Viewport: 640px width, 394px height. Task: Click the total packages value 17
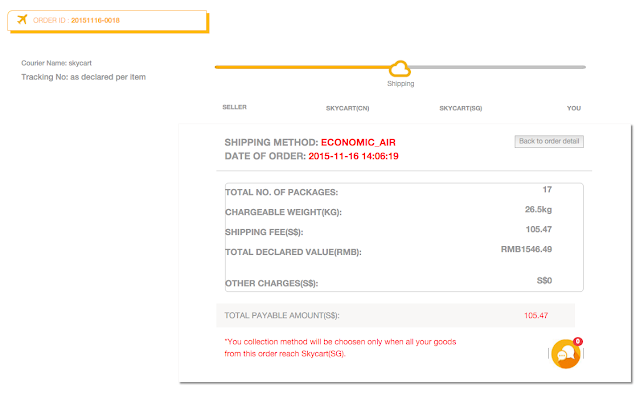pyautogui.click(x=547, y=189)
